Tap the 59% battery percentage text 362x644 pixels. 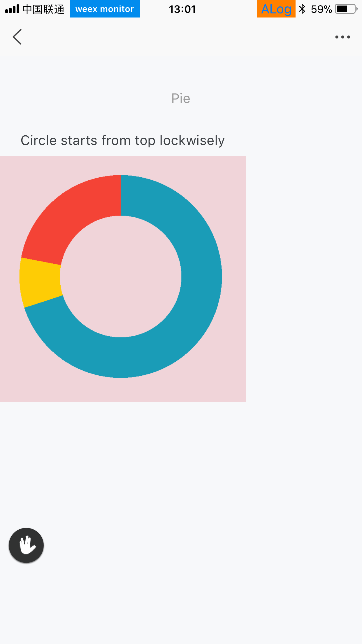click(321, 9)
